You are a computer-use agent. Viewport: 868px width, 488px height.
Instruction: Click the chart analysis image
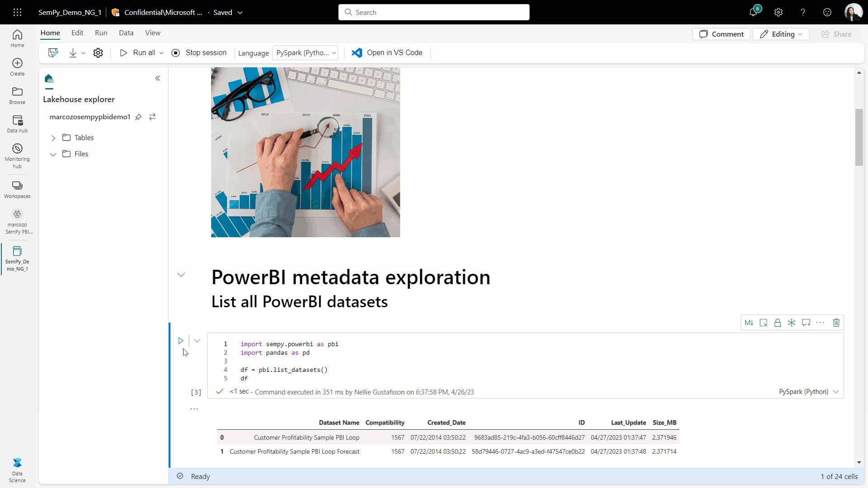(x=306, y=152)
